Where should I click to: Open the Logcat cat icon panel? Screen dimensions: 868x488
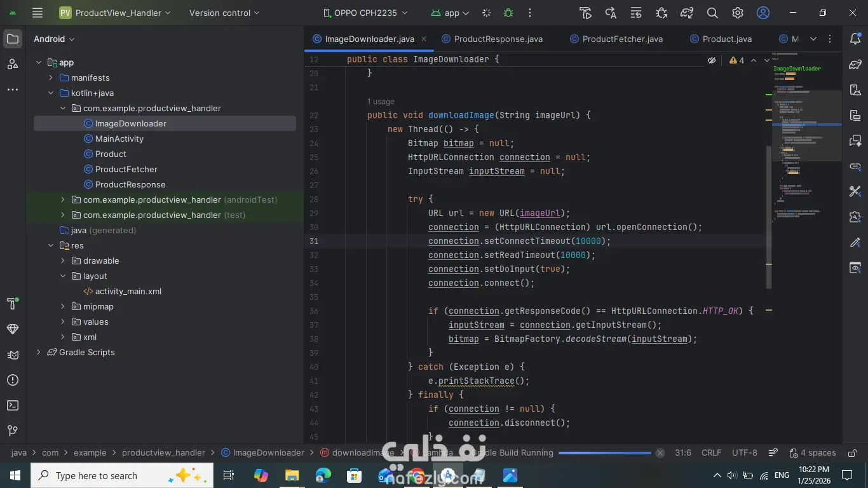[x=12, y=355]
